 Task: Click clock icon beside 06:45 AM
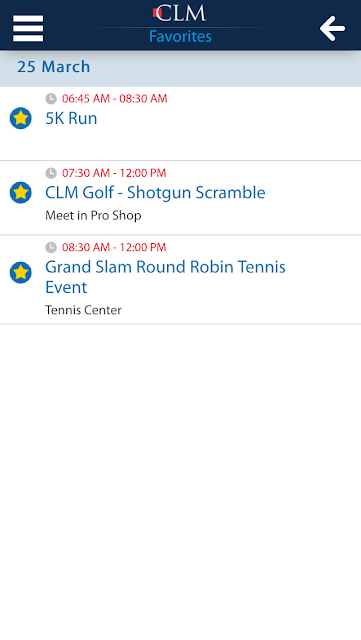tap(51, 99)
